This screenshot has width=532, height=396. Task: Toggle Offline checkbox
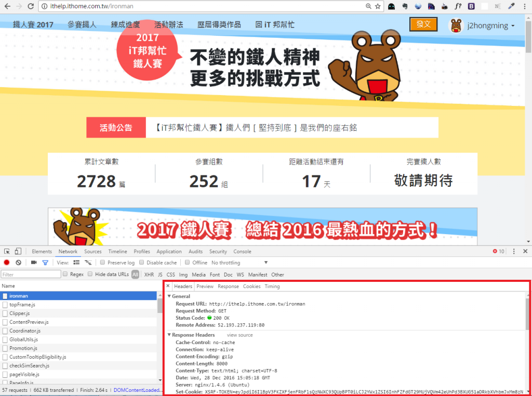[x=187, y=263]
